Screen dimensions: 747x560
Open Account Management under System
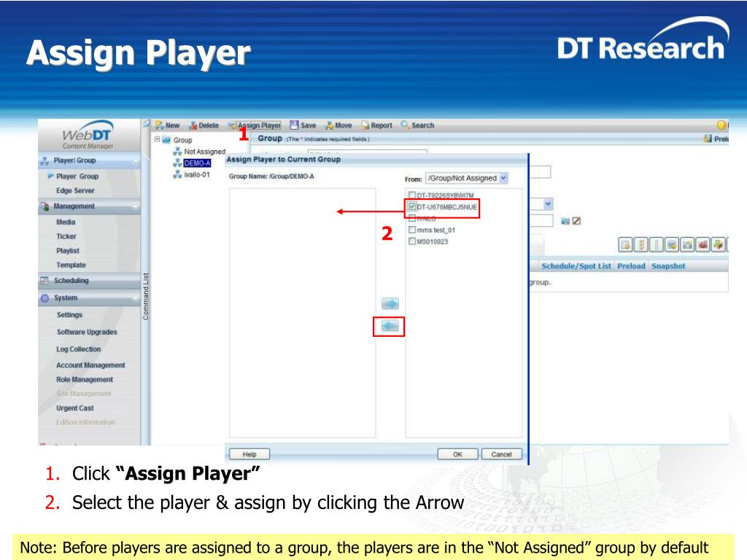pos(90,365)
